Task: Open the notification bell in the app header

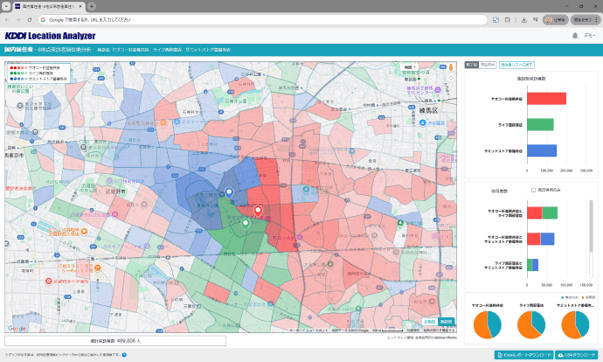Action: tap(575, 36)
